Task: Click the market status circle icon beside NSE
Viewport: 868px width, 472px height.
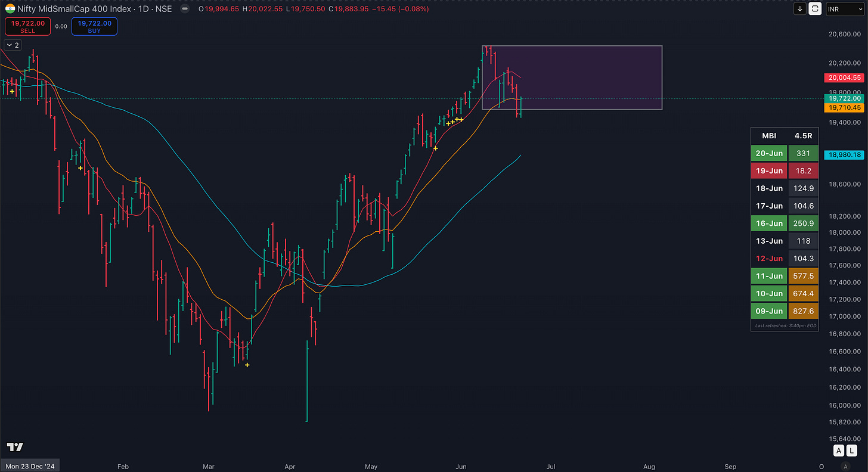Action: click(x=185, y=9)
